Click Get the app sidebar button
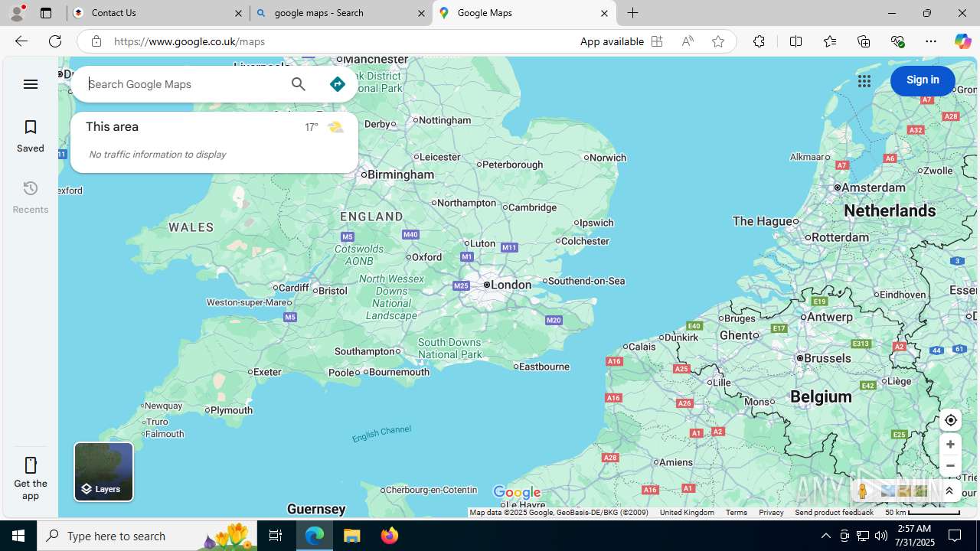The width and height of the screenshot is (980, 551). point(31,478)
